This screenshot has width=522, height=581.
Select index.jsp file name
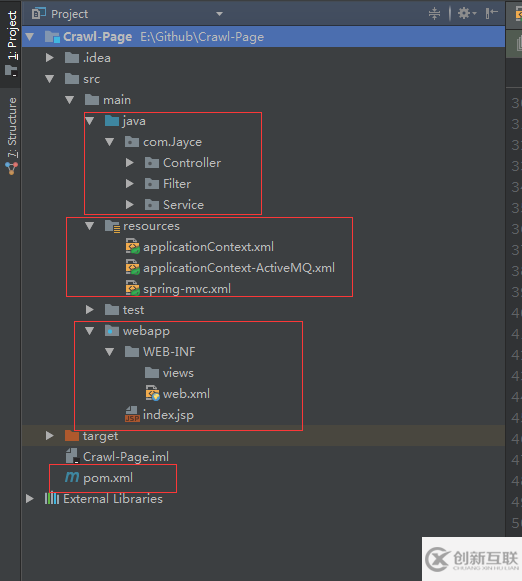(x=169, y=415)
